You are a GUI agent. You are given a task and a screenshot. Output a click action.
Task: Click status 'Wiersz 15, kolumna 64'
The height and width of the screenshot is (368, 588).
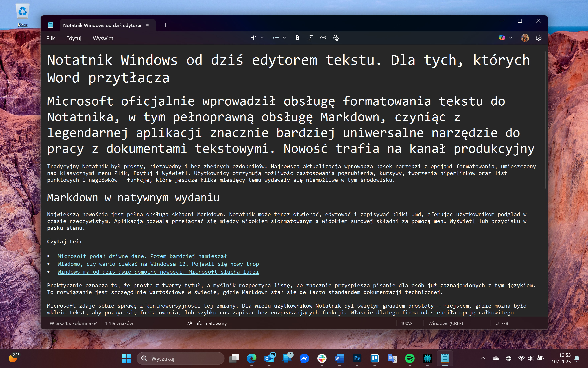point(73,323)
